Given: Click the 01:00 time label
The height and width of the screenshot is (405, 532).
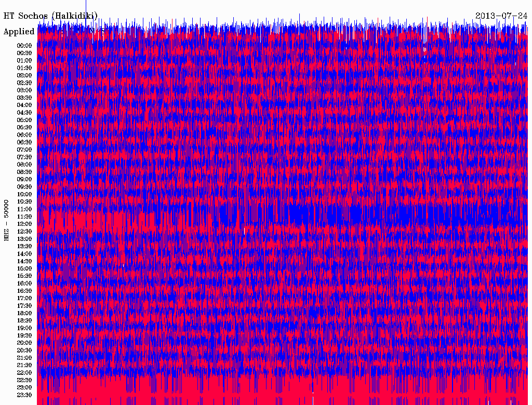Looking at the screenshot, I should (x=24, y=60).
